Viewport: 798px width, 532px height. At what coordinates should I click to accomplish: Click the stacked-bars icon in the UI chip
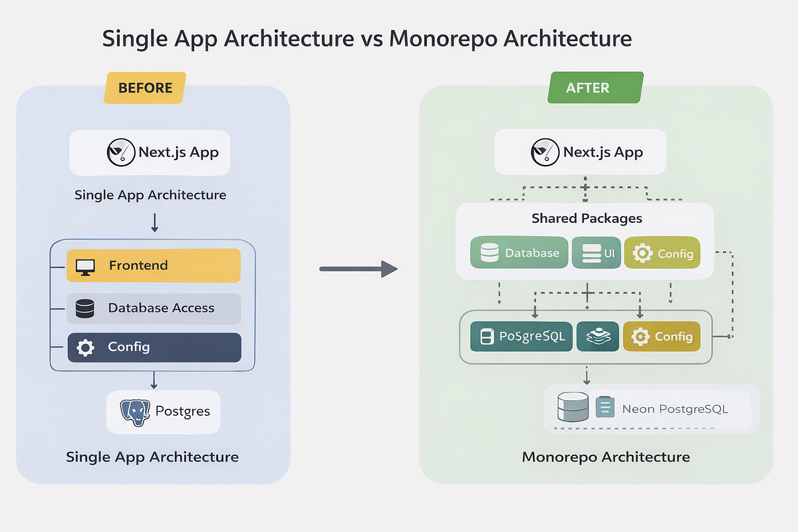591,253
